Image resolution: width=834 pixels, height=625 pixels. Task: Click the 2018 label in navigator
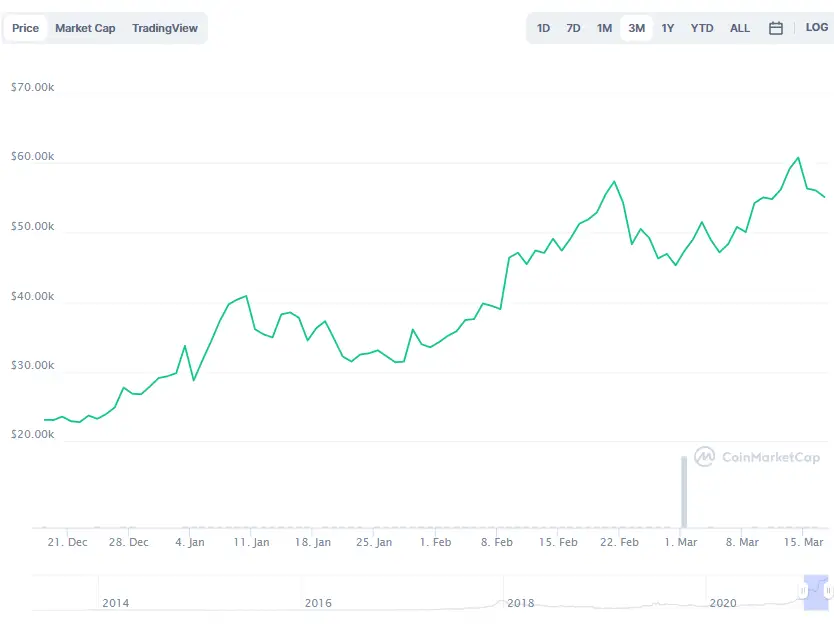pyautogui.click(x=521, y=603)
